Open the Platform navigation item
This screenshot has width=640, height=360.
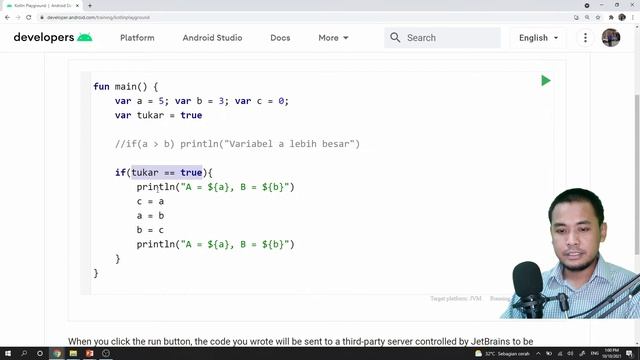137,38
